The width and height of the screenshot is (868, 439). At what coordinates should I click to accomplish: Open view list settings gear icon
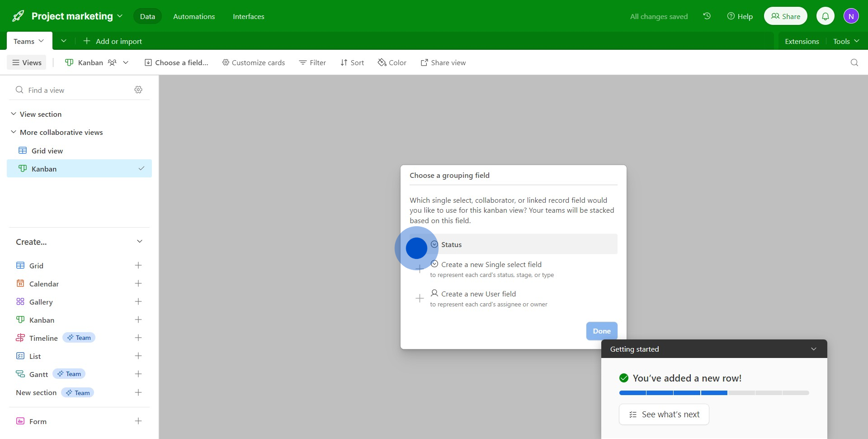coord(138,90)
